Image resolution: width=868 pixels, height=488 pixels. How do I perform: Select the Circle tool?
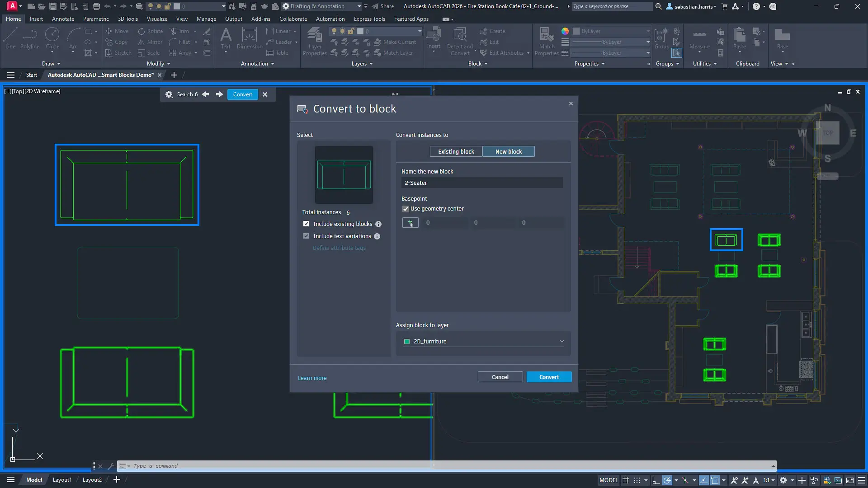(x=52, y=40)
